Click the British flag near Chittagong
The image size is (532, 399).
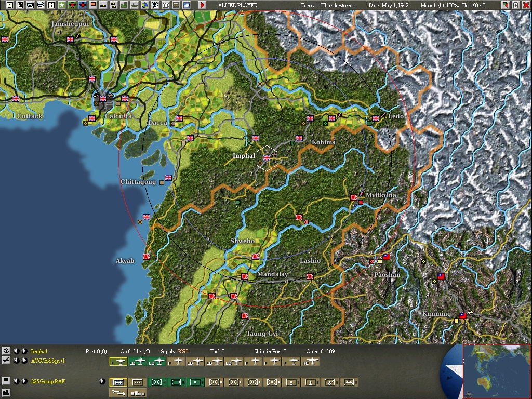[168, 177]
